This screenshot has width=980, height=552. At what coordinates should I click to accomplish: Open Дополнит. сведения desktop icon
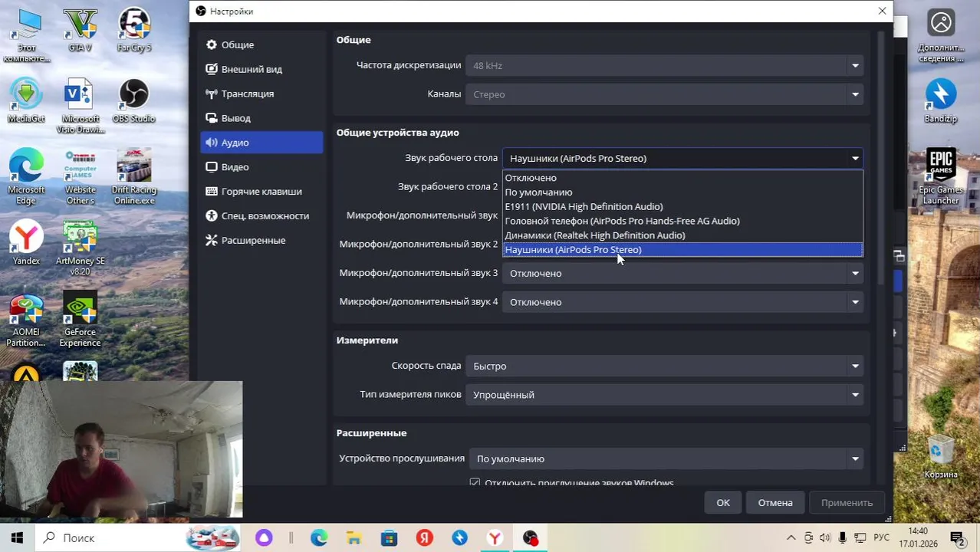(941, 36)
